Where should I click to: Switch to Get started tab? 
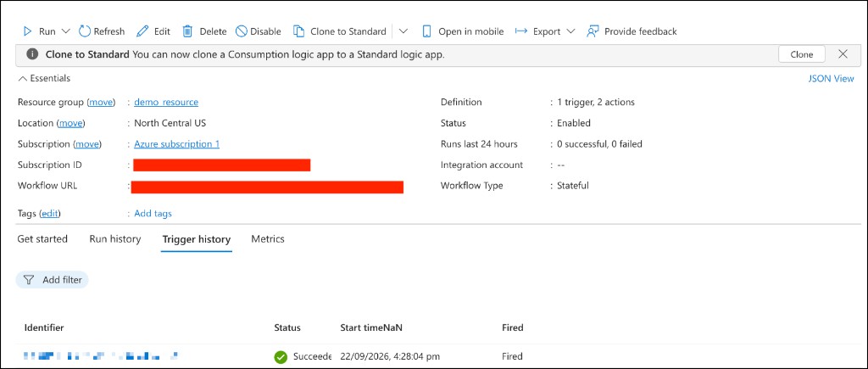click(42, 239)
